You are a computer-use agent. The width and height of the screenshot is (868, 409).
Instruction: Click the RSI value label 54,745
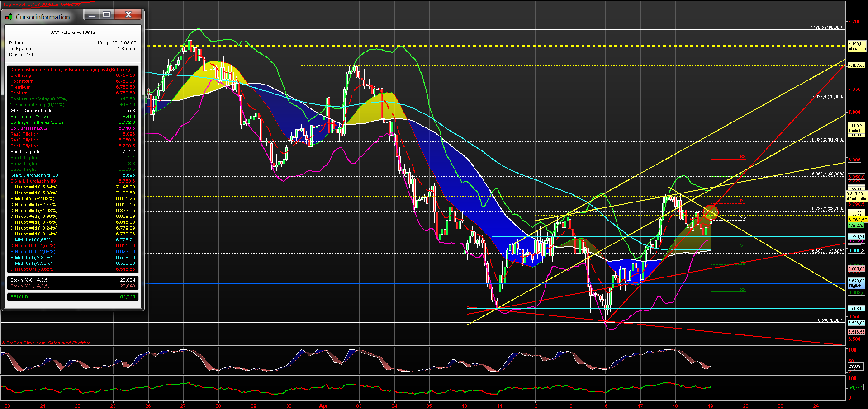pos(856,388)
